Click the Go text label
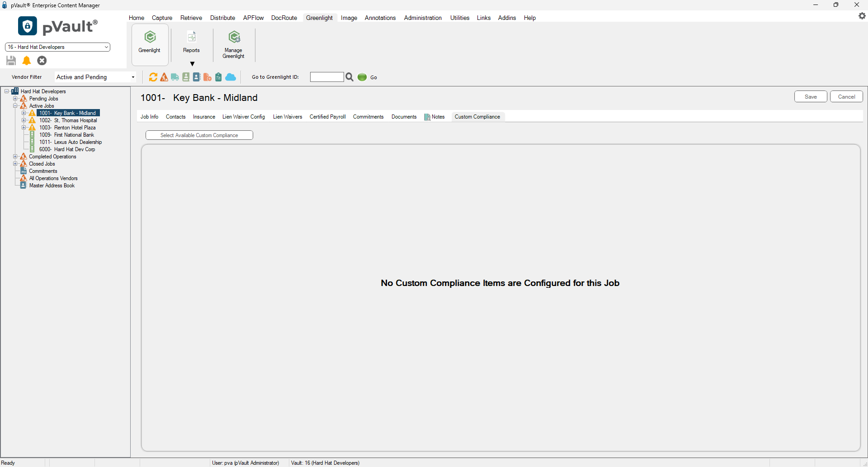Screen dimensions: 868x467 point(374,77)
